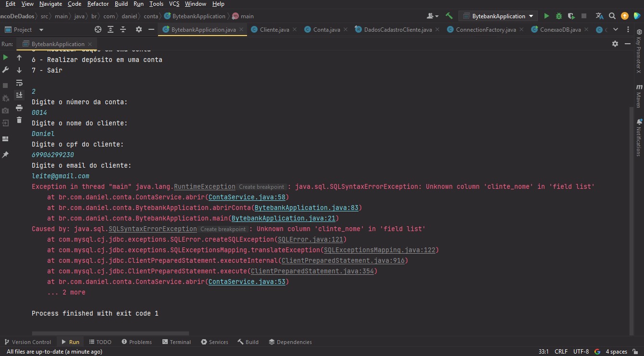Open the Terminal tool window
This screenshot has width=644, height=356.
click(x=176, y=342)
